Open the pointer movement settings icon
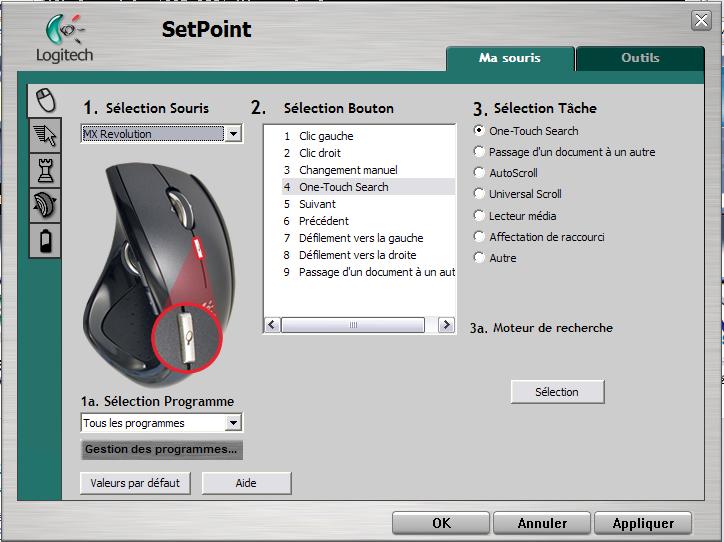The height and width of the screenshot is (542, 724). [45, 135]
